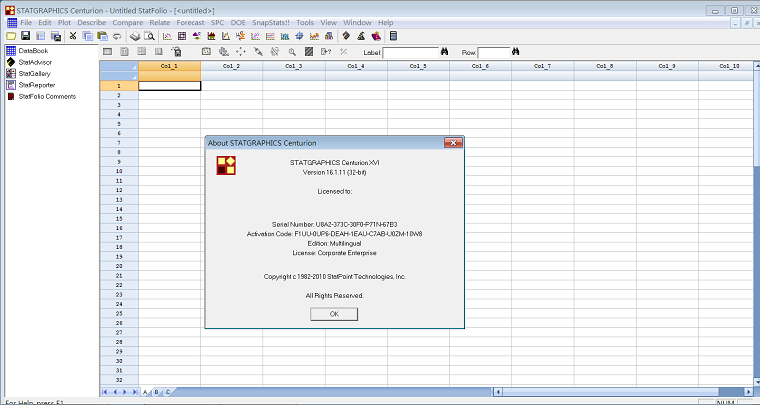Click the scatterplot icon in the toolbar
760x405 pixels.
tap(167, 36)
